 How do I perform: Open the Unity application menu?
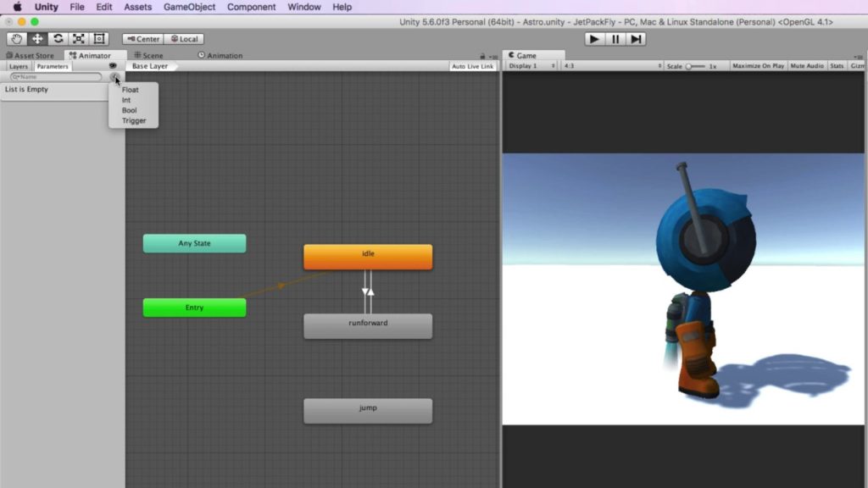pos(46,7)
